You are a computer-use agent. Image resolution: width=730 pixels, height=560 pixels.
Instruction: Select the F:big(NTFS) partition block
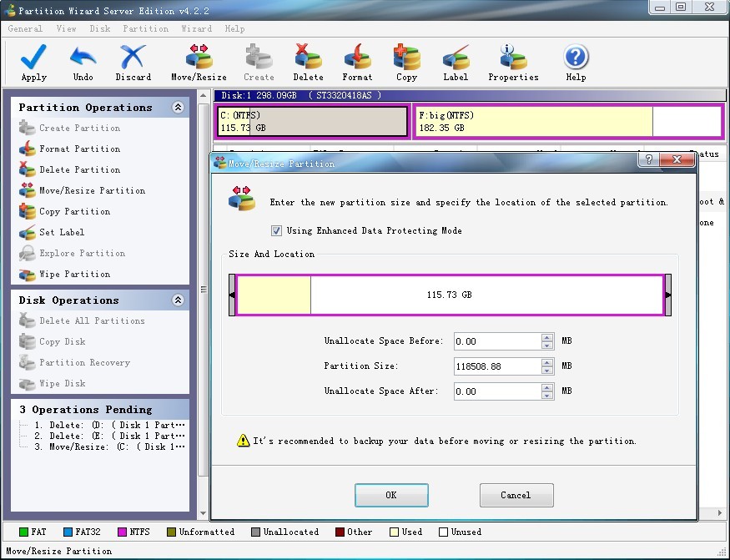(568, 122)
